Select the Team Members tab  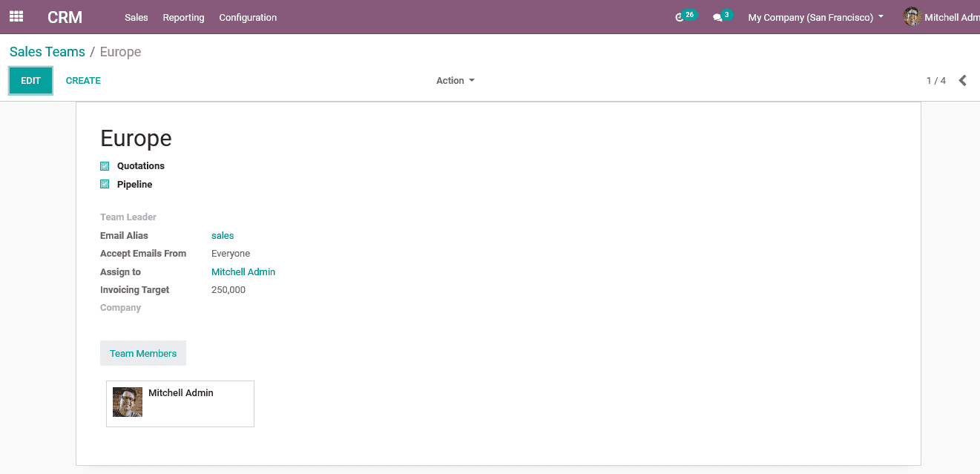143,353
